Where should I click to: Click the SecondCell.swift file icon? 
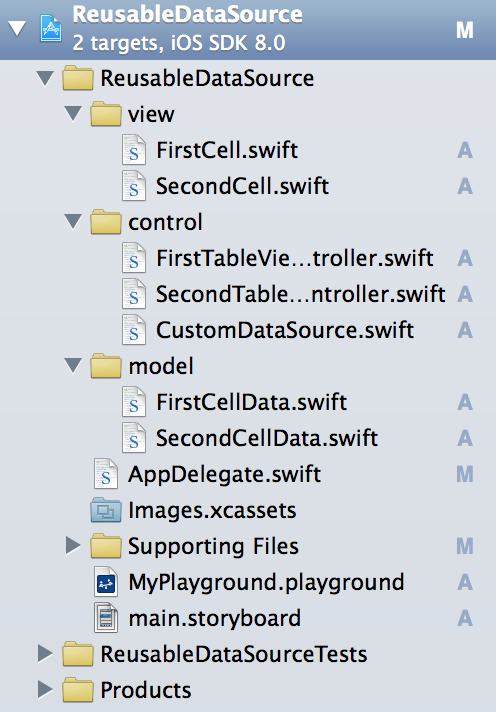point(134,186)
